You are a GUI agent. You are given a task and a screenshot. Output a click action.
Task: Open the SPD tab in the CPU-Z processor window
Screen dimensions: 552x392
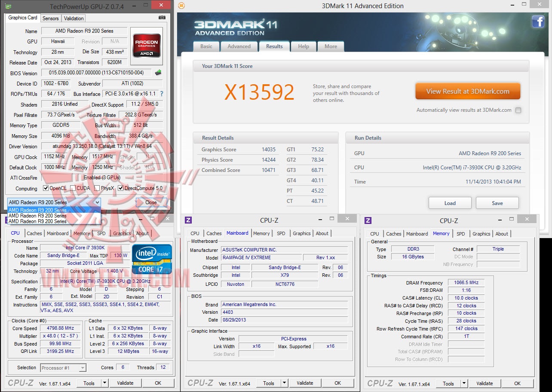point(101,233)
